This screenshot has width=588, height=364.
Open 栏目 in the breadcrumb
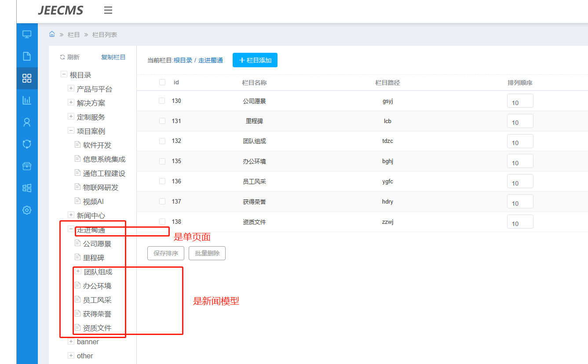[x=74, y=35]
